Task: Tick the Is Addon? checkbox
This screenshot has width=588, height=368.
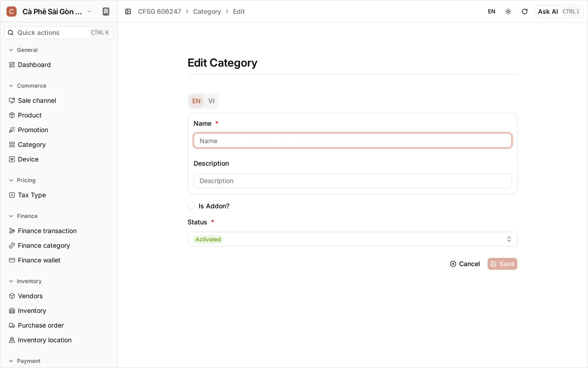Action: tap(191, 206)
